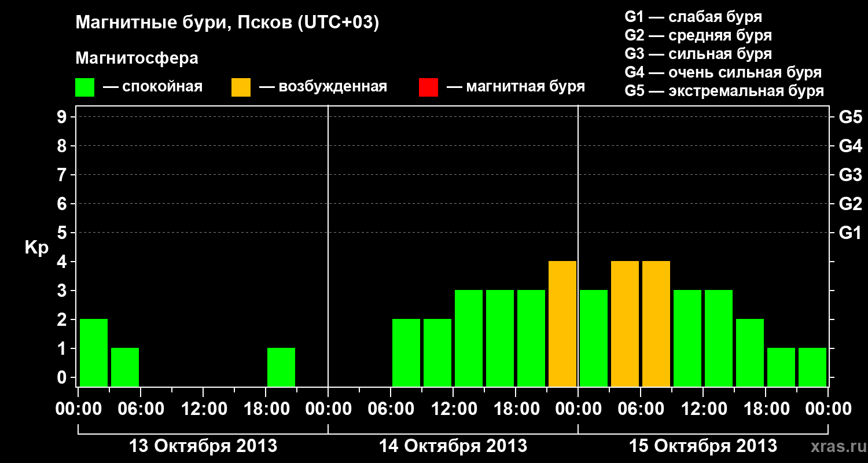This screenshot has width=868, height=463.
Task: Click the G5 right-axis label at Kp 9
Action: click(851, 117)
